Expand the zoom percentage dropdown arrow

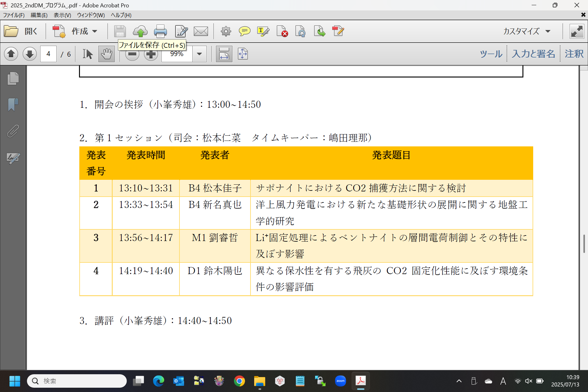(x=199, y=54)
